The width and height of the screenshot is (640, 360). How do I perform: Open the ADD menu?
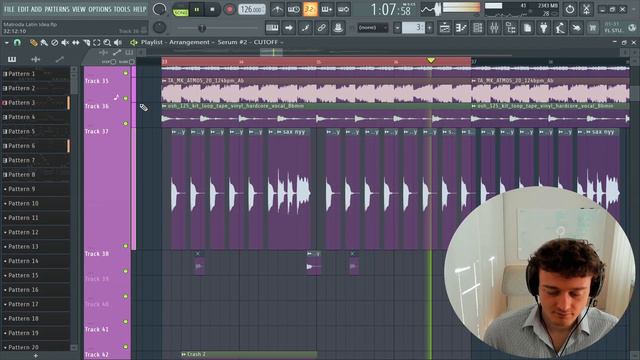(36, 9)
